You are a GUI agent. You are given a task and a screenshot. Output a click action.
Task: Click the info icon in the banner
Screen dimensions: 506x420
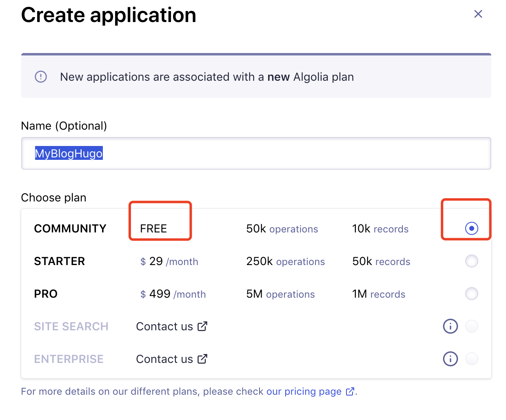click(x=41, y=77)
